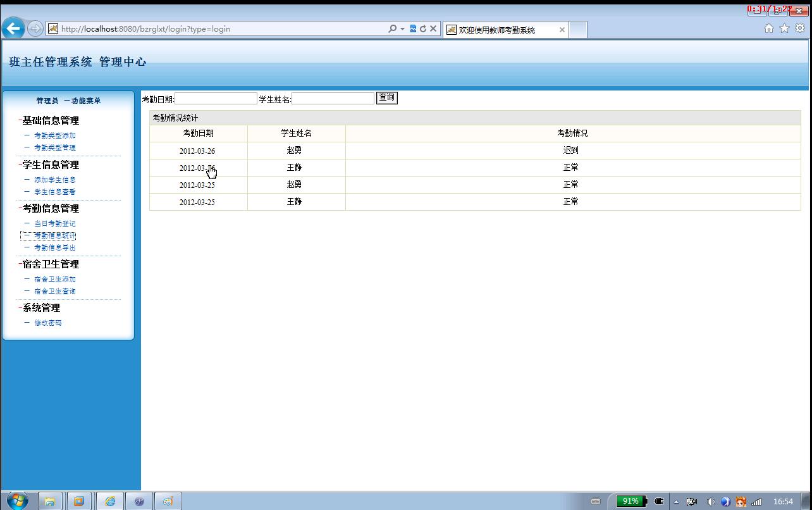Open a new blank tab

coord(578,30)
